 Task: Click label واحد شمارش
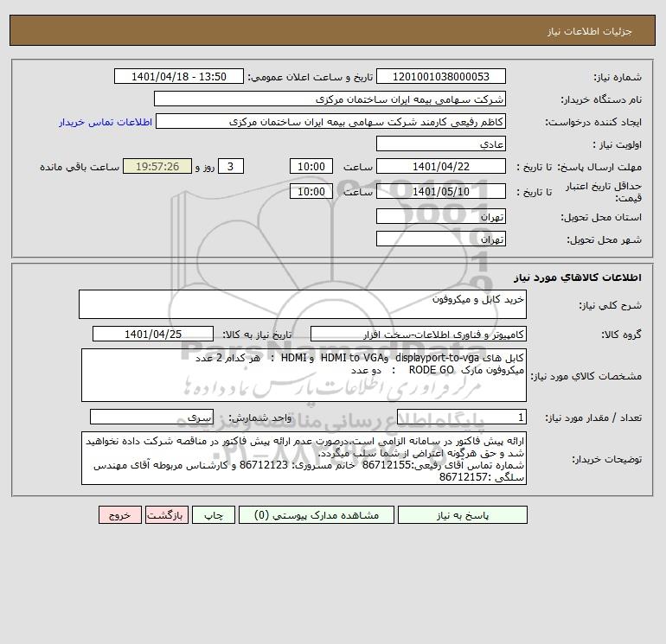click(260, 418)
